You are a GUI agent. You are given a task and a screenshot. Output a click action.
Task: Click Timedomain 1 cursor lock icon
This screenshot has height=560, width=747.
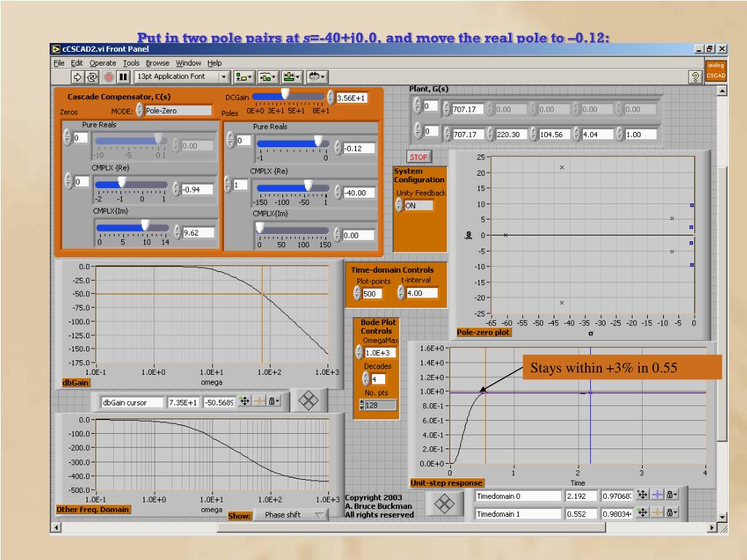tap(672, 513)
